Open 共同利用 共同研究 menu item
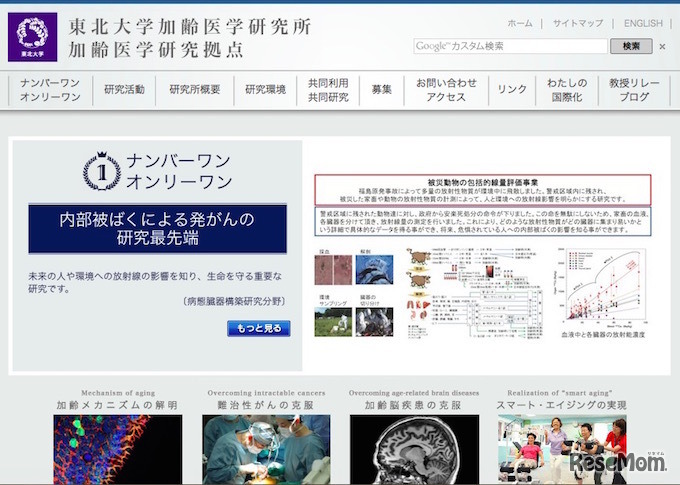Viewport: 680px width, 485px height. click(x=328, y=89)
